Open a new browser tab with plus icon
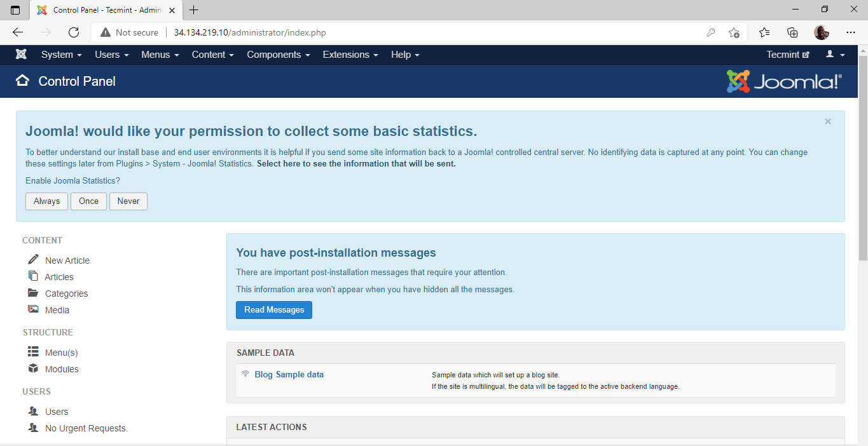 point(194,10)
